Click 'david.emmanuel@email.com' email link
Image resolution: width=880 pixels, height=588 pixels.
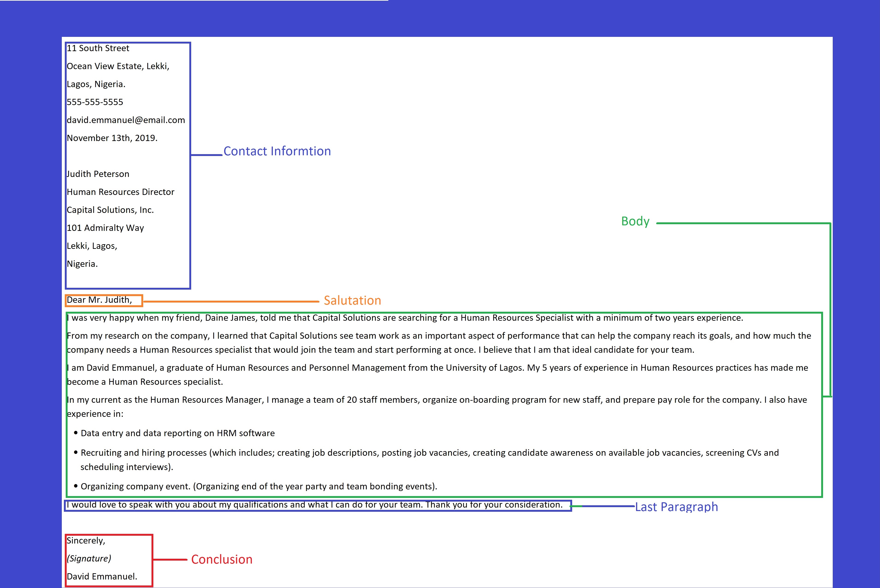click(126, 119)
